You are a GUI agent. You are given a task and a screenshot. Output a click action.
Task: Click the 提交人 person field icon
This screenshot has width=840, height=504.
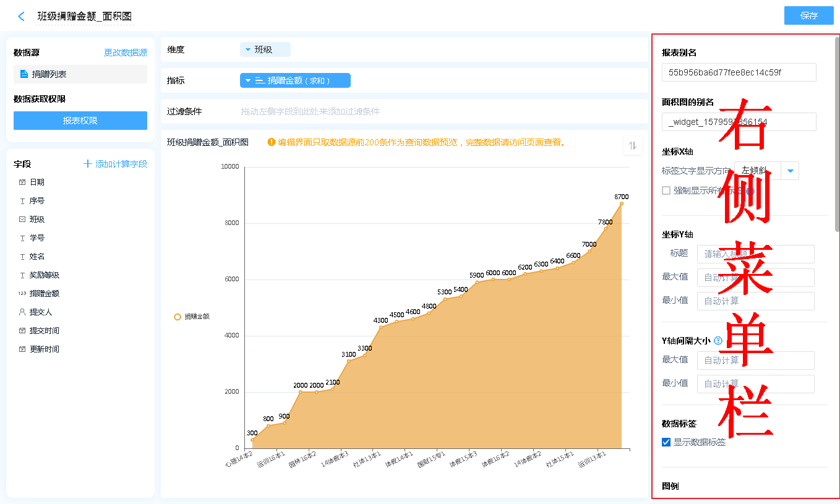[x=22, y=312]
